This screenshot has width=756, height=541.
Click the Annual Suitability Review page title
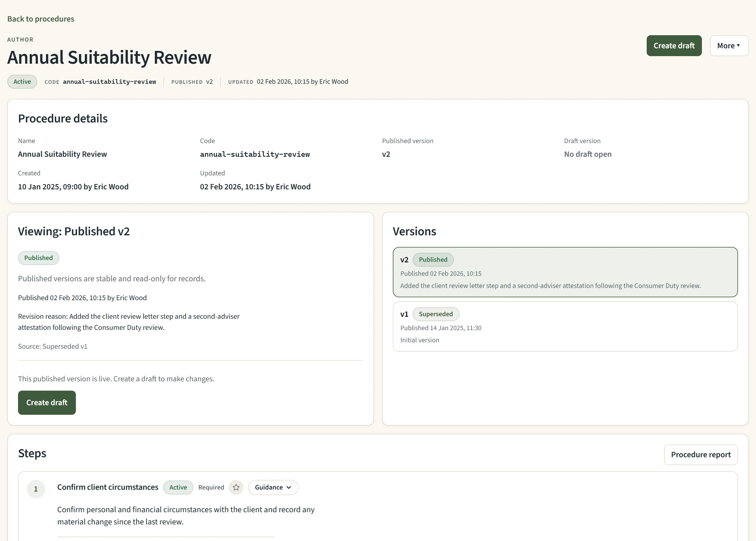click(109, 57)
